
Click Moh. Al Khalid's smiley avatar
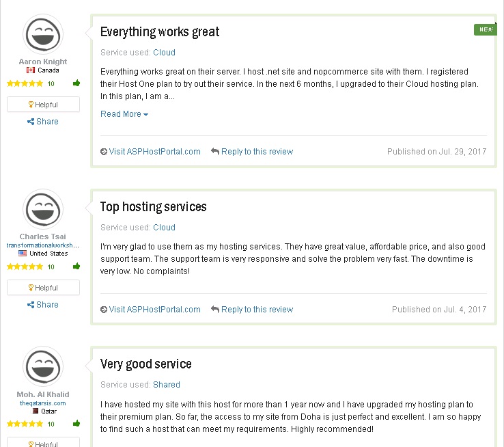(x=43, y=366)
